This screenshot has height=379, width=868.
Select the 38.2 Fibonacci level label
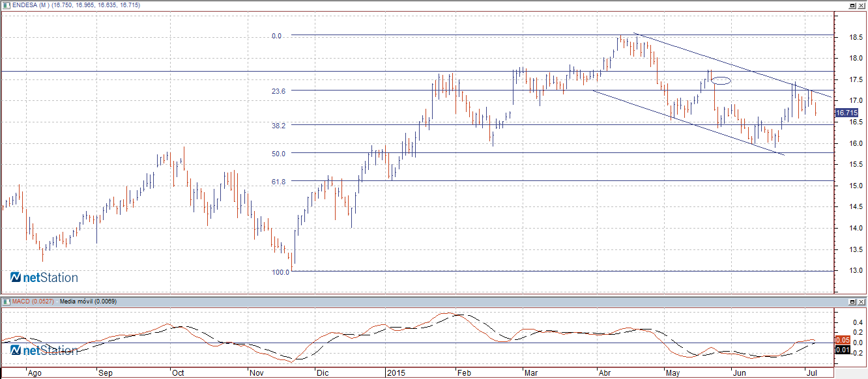pos(278,125)
